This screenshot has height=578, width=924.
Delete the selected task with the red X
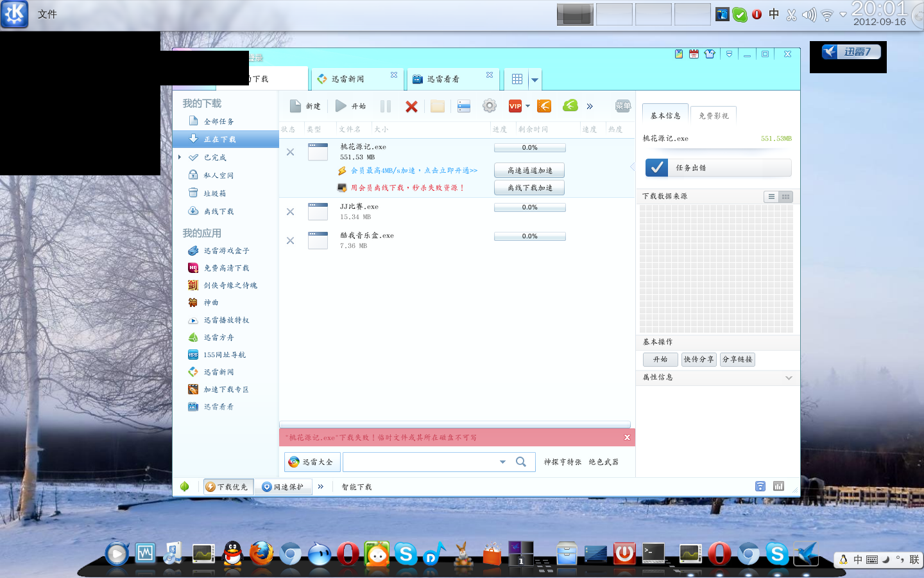click(x=411, y=107)
